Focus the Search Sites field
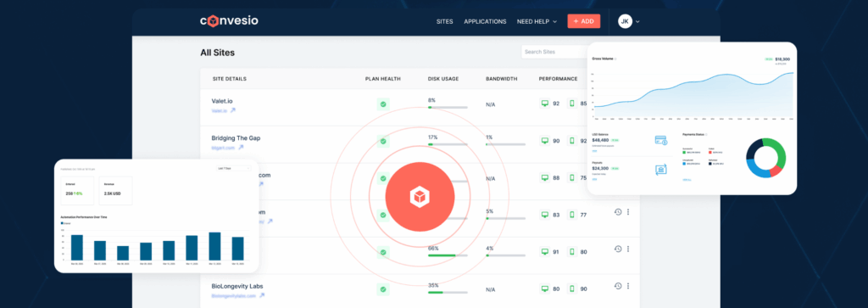Screen dimensions: 868x308 pos(554,52)
